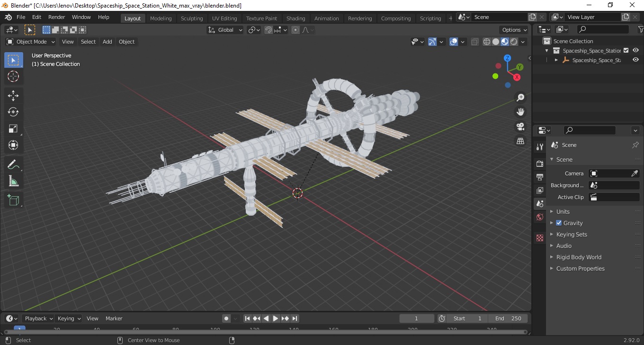Switch to the Sculpting workspace tab
644x345 pixels.
click(192, 18)
